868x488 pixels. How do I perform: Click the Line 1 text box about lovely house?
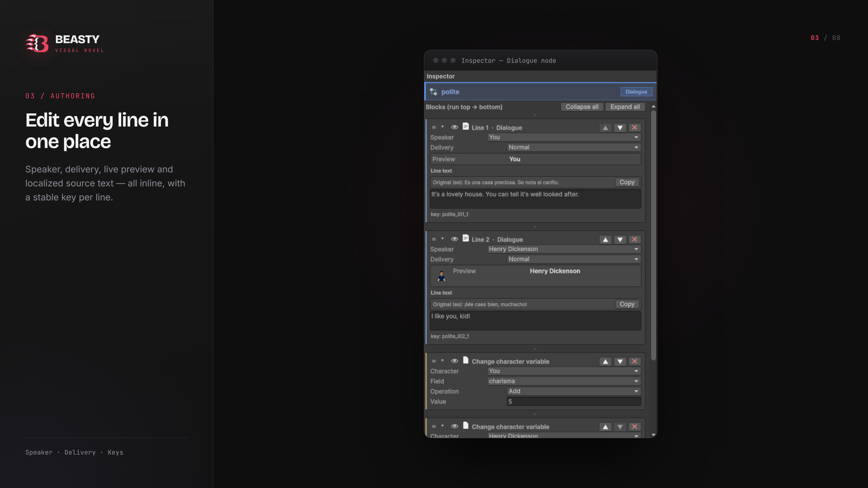coord(535,199)
